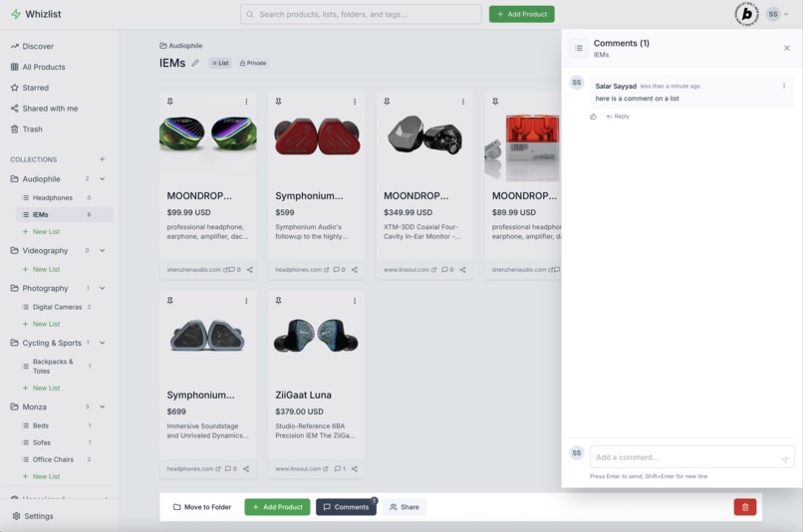Pin the MOONDROP $99.99 product card
This screenshot has width=803, height=532.
click(x=170, y=102)
